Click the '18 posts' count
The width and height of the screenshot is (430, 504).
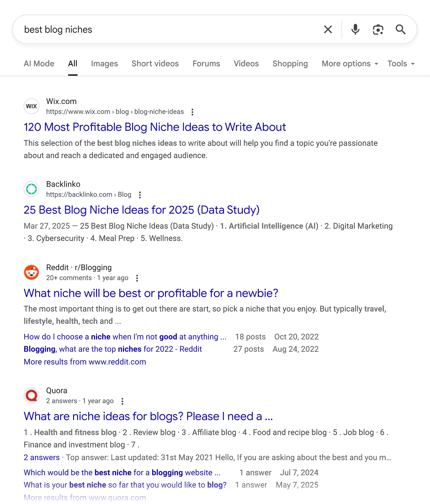pyautogui.click(x=250, y=337)
